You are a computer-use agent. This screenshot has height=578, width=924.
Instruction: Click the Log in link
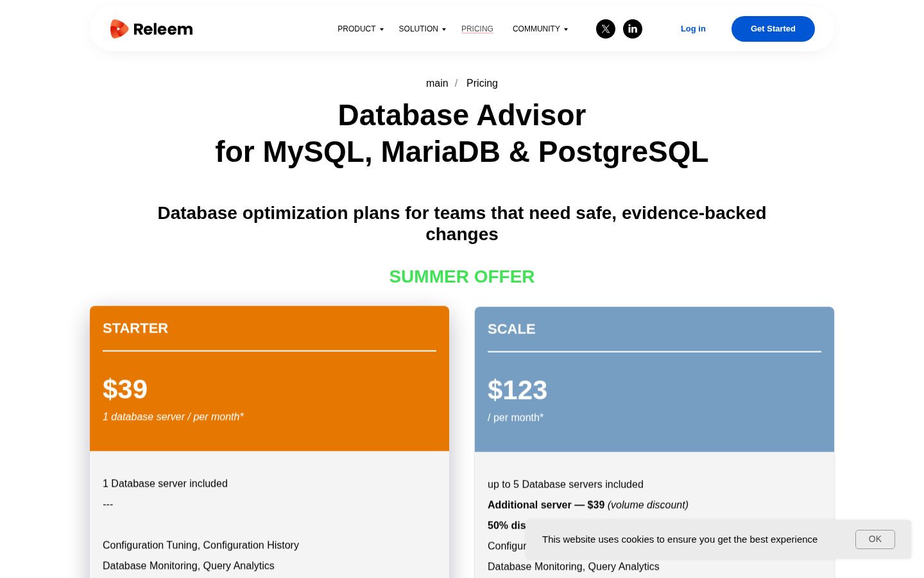tap(693, 29)
